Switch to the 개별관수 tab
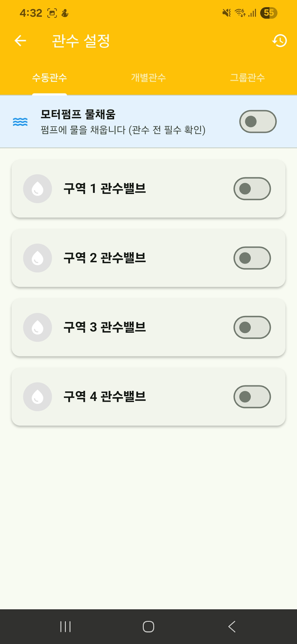Image resolution: width=297 pixels, height=644 pixels. coord(148,78)
